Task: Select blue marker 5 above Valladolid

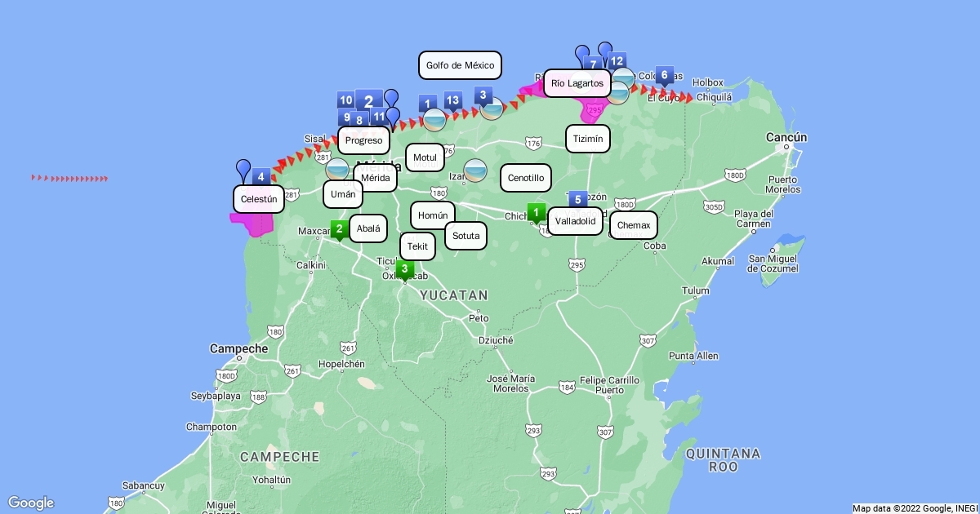Action: point(578,199)
